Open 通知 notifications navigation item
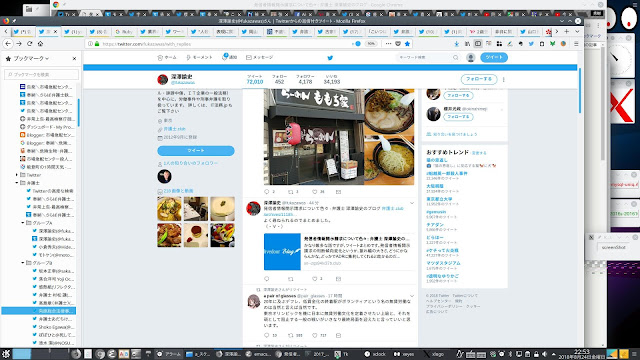The width and height of the screenshot is (640, 360). 230,57
